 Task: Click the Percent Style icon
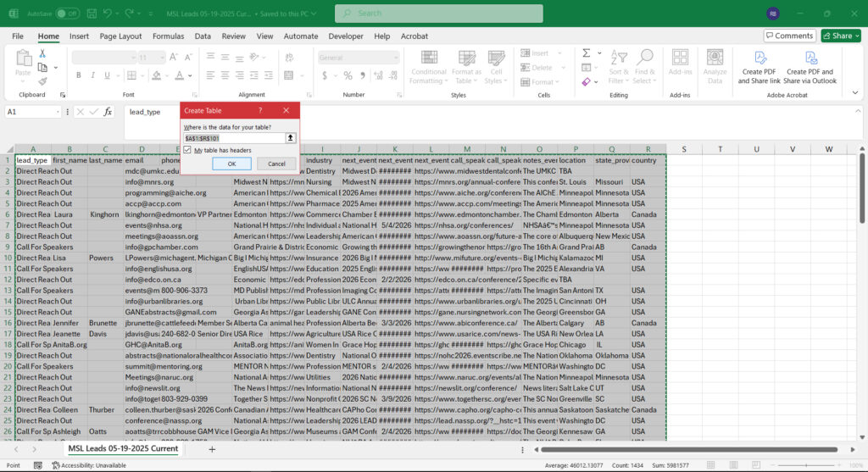click(x=348, y=75)
